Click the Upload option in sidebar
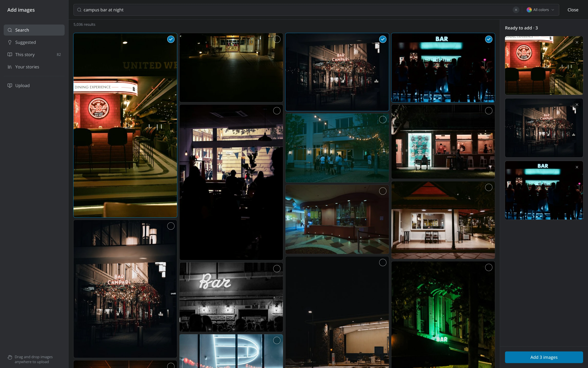 [34, 85]
